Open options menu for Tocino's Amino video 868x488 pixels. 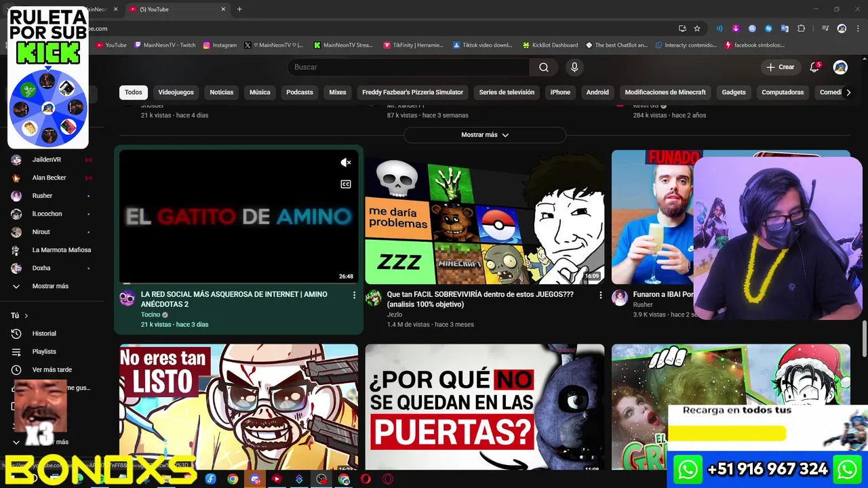point(354,295)
